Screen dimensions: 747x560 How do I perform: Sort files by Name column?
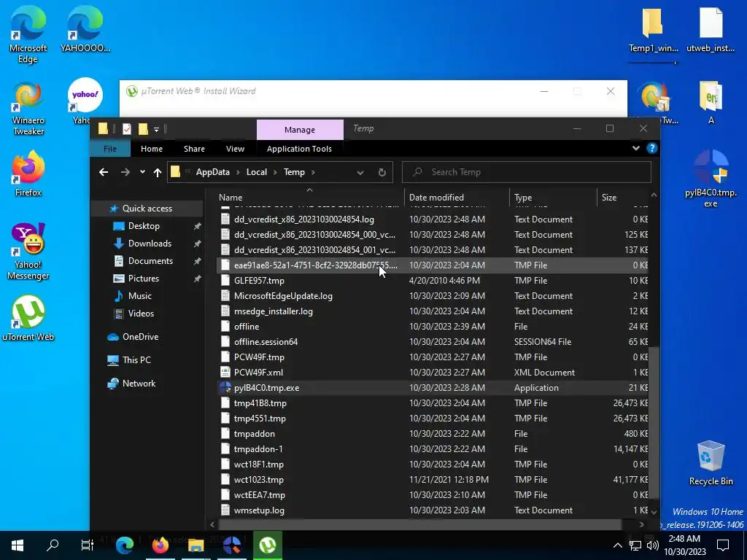pyautogui.click(x=309, y=197)
